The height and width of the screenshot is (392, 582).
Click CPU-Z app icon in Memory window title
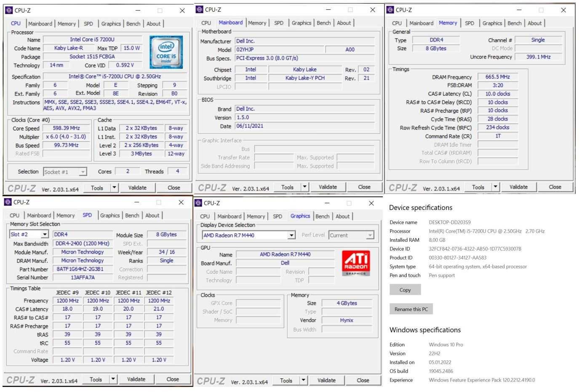pos(390,10)
